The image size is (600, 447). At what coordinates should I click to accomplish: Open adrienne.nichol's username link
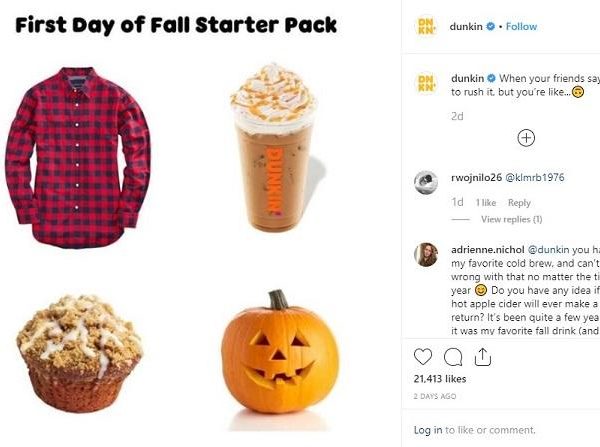pos(487,248)
